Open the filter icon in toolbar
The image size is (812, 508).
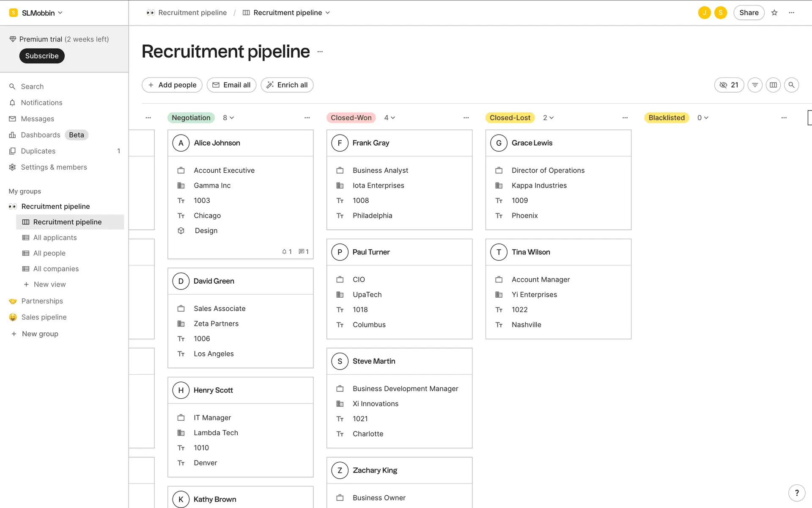click(x=755, y=85)
